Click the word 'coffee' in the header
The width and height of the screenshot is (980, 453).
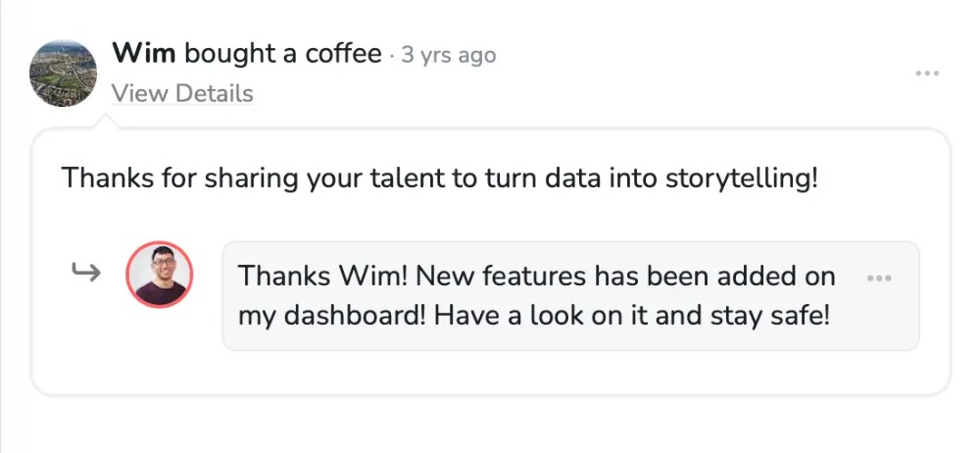click(343, 53)
